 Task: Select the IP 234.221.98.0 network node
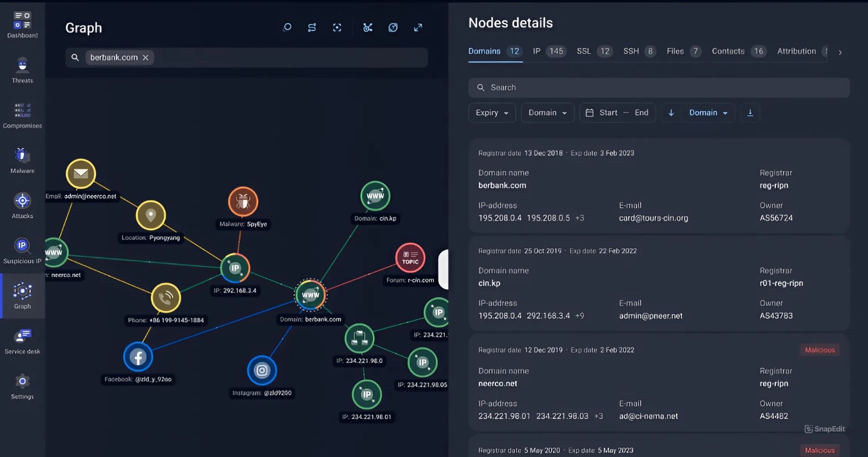click(x=359, y=338)
